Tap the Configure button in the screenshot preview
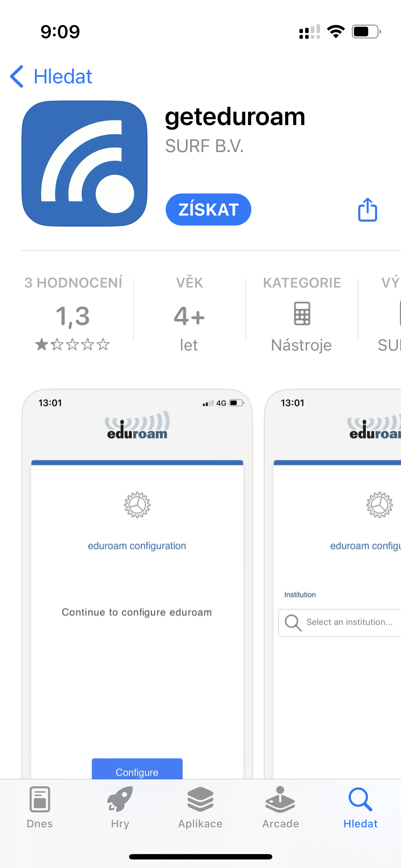 point(137,770)
